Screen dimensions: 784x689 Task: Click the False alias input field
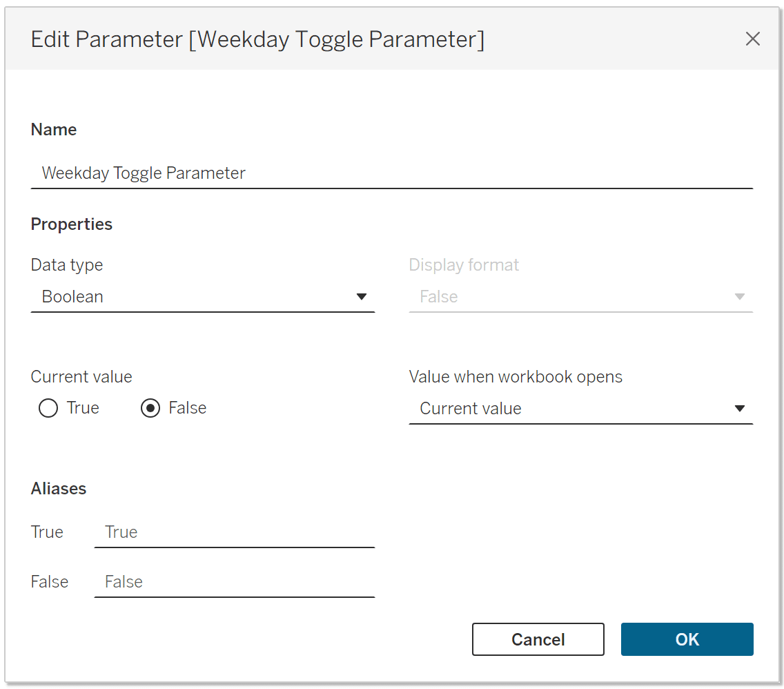pyautogui.click(x=235, y=582)
